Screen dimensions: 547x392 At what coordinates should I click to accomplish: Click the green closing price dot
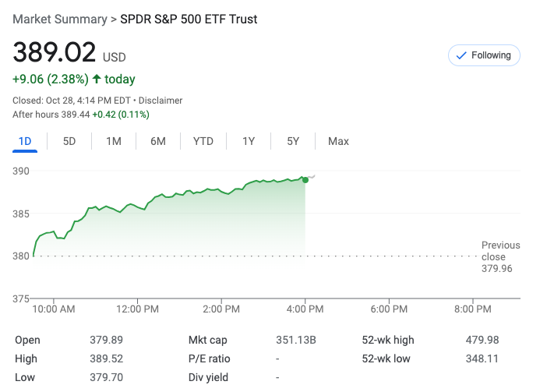pyautogui.click(x=305, y=179)
